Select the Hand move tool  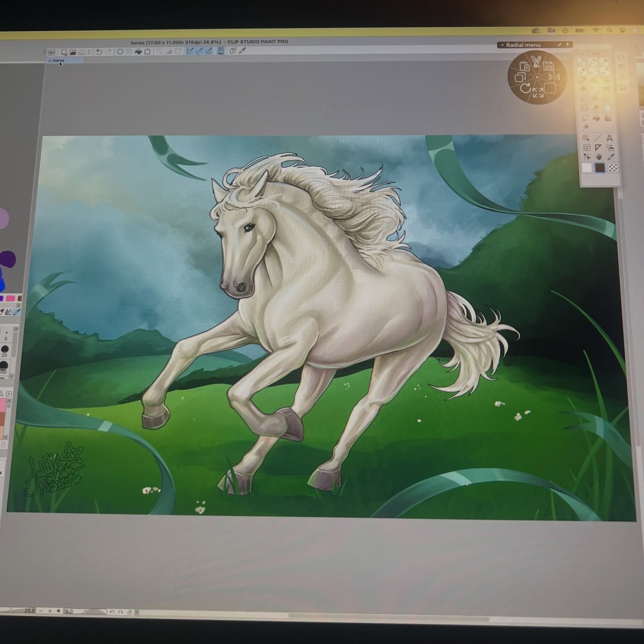coord(599,157)
